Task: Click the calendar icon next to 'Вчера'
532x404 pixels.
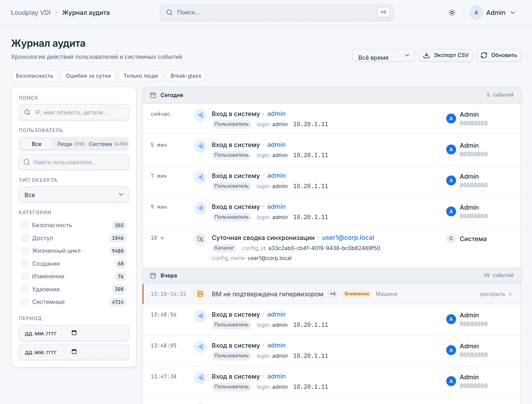Action: [153, 276]
